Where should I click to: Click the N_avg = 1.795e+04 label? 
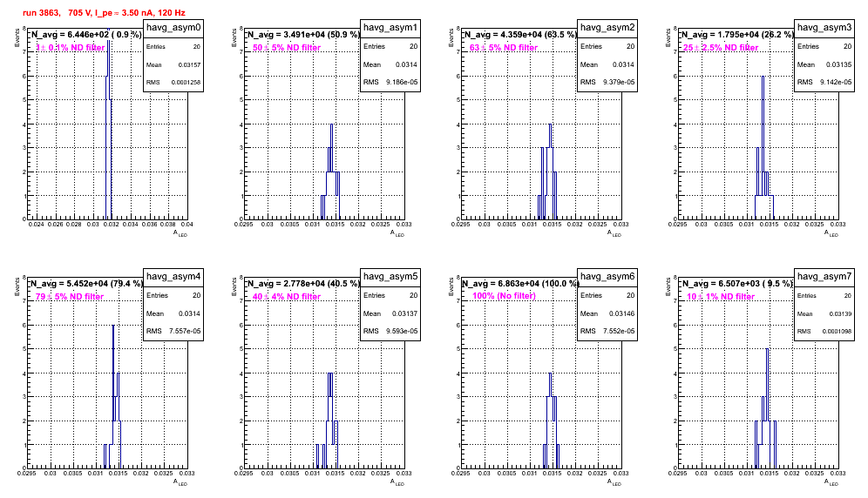coord(736,34)
